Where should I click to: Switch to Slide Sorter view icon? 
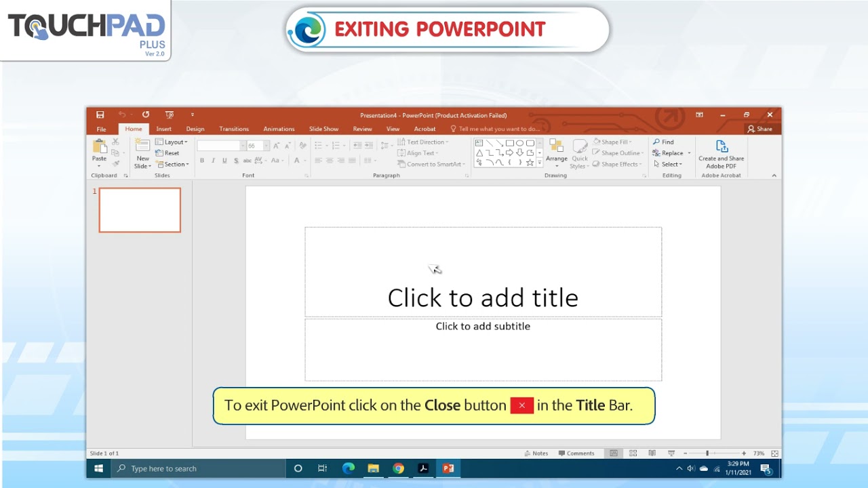[x=633, y=453]
